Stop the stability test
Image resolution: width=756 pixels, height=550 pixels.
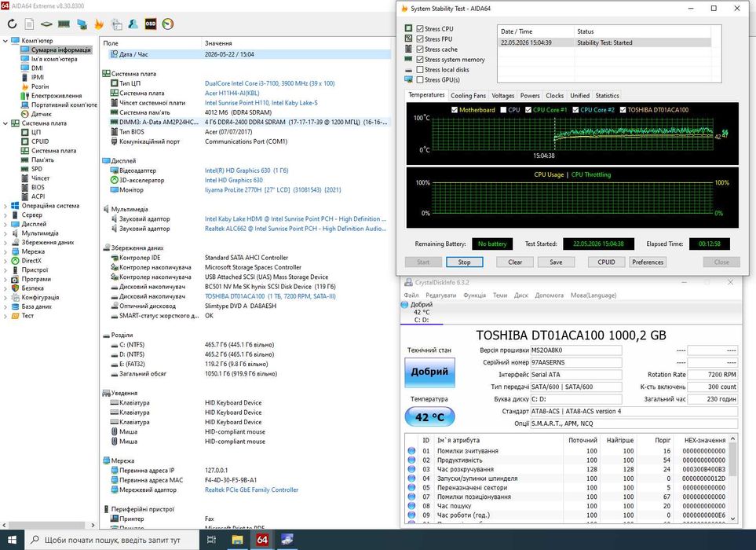(x=464, y=262)
